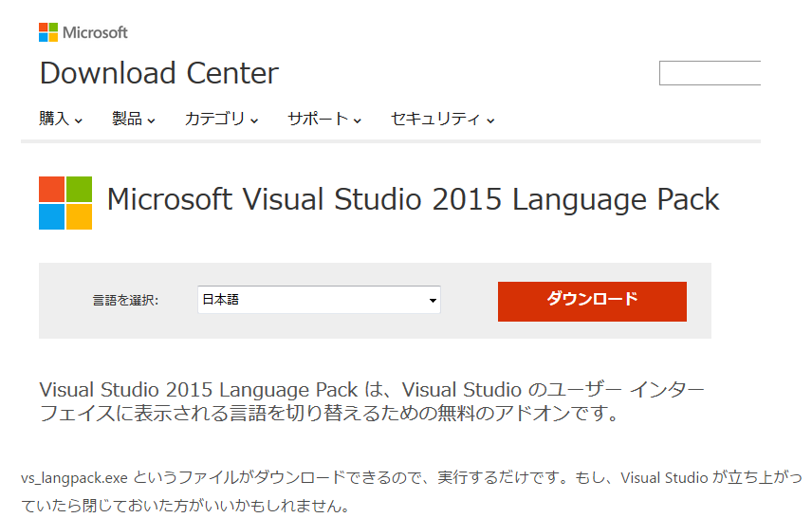Click the 言語を選択: label

pos(125,301)
